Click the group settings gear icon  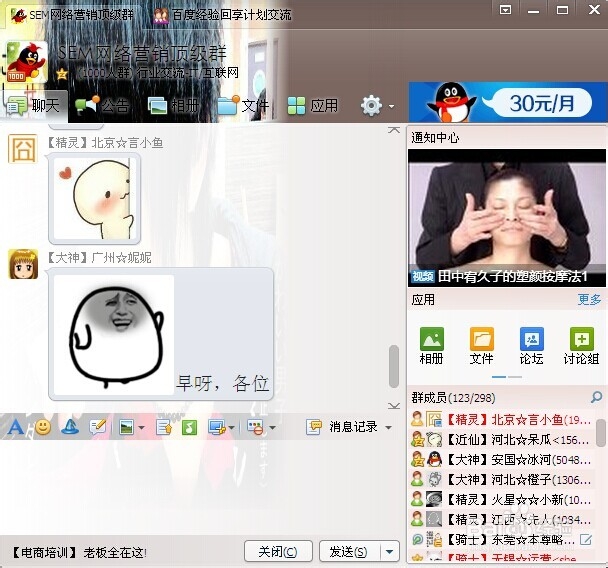pyautogui.click(x=371, y=105)
